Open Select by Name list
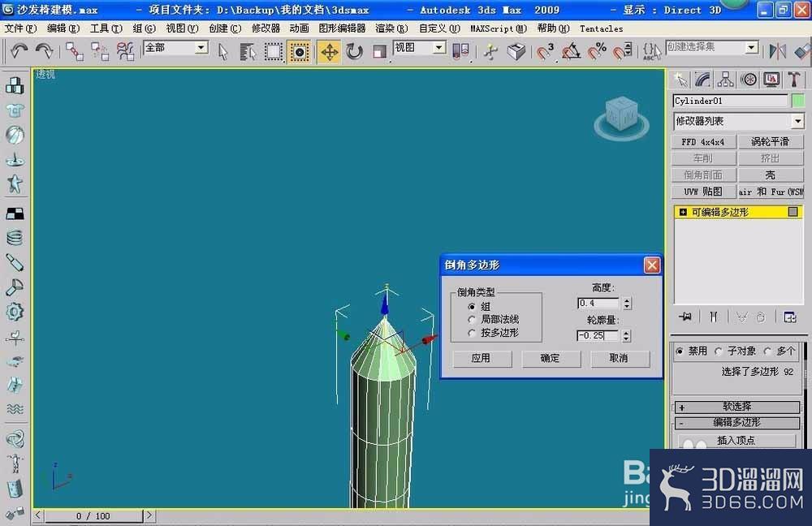This screenshot has height=526, width=812. point(248,52)
